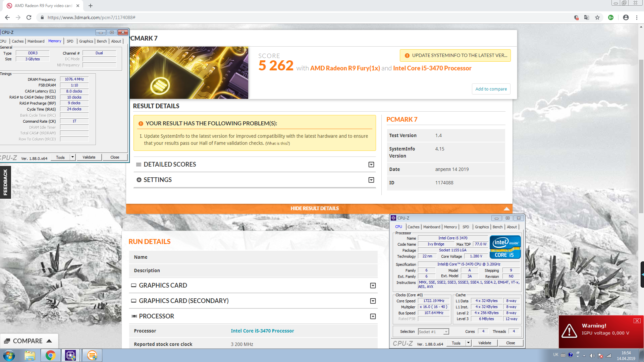The image size is (644, 362).
Task: Open the Socket #1 selection dropdown
Action: [x=433, y=332]
